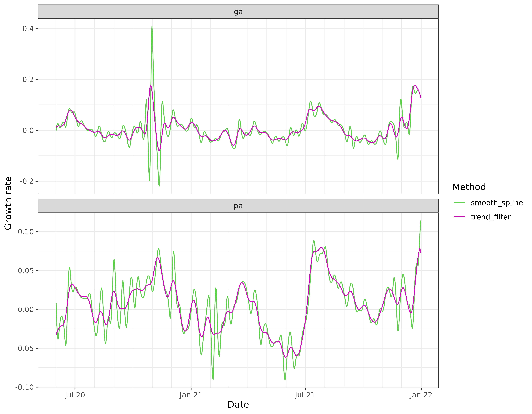Click the 0.2 tick label in ga panel
Image resolution: width=532 pixels, height=414 pixels.
pos(28,79)
